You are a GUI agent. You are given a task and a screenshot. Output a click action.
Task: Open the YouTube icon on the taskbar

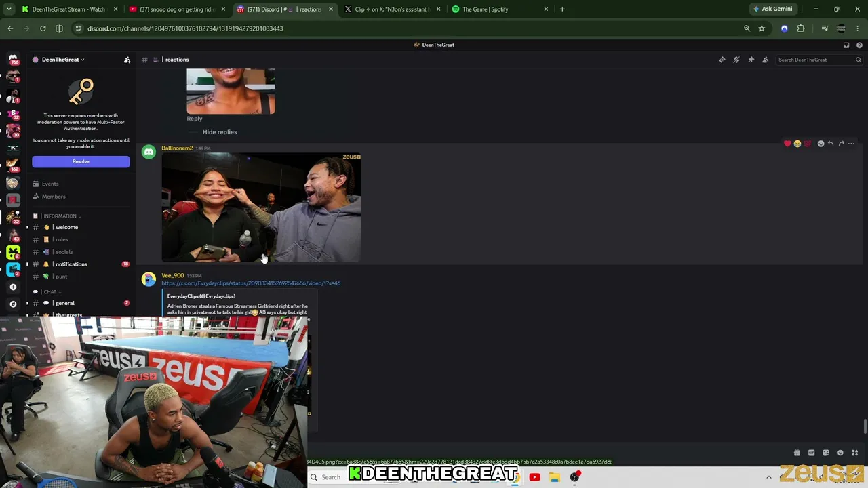point(534,477)
